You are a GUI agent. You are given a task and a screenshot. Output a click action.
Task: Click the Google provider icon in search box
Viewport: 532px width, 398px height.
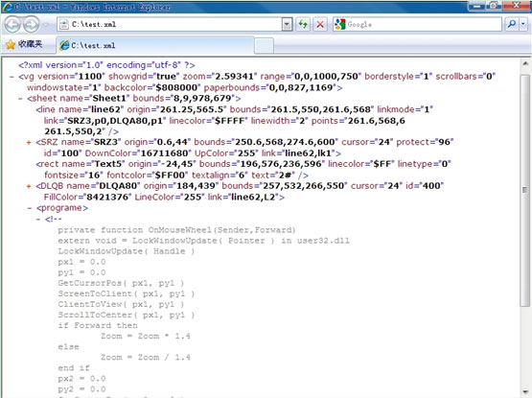point(339,24)
